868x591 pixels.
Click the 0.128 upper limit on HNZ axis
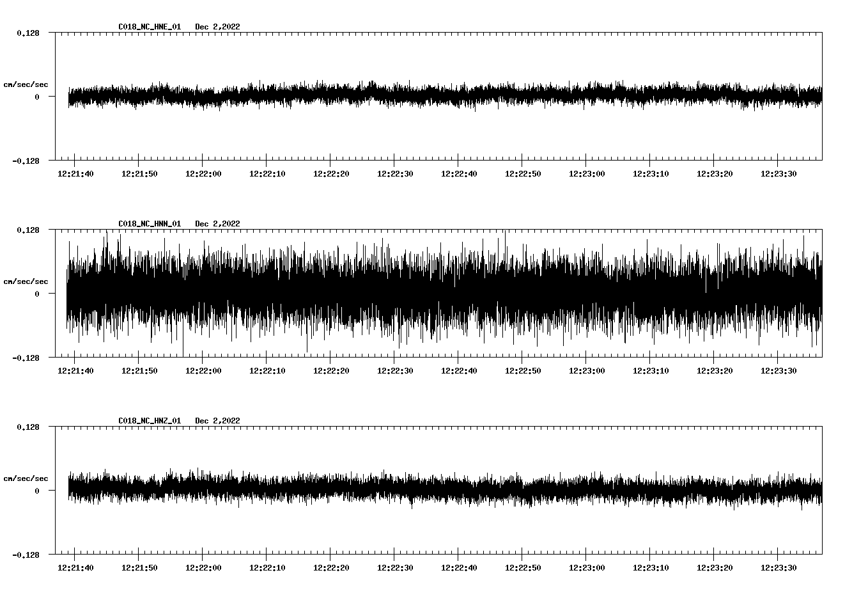(27, 427)
